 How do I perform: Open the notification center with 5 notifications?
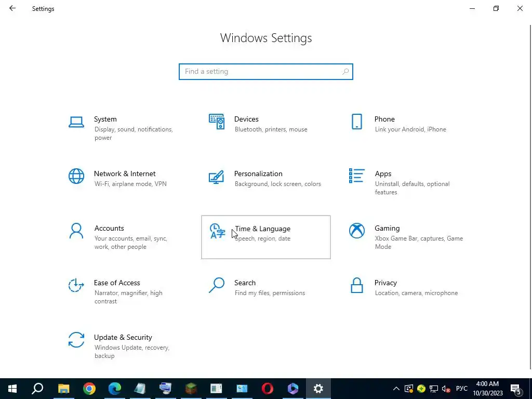516,389
